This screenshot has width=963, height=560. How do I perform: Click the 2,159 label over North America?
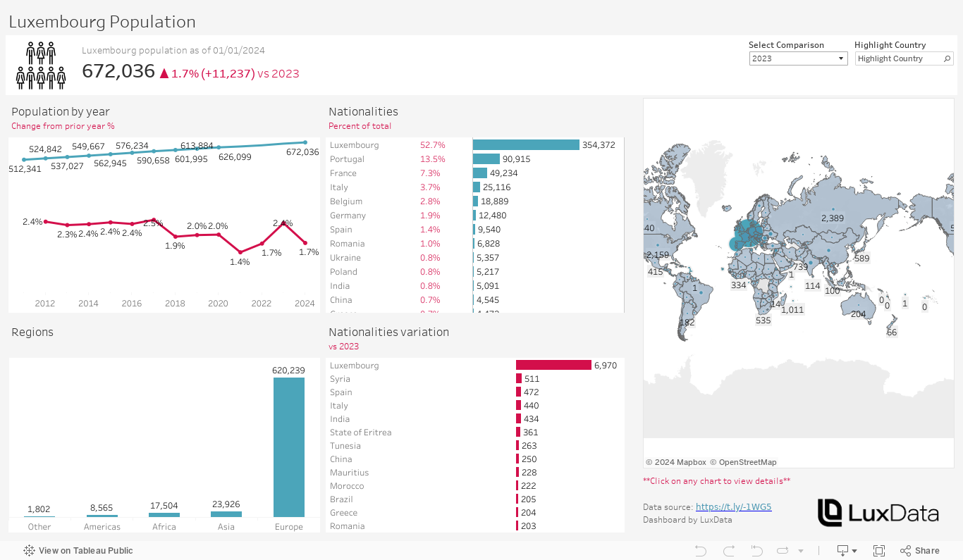(x=658, y=255)
